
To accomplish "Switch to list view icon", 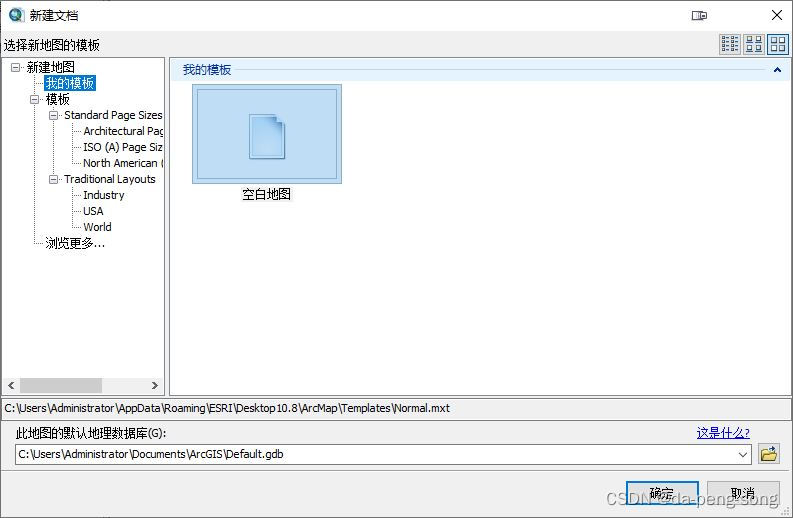I will click(x=730, y=45).
